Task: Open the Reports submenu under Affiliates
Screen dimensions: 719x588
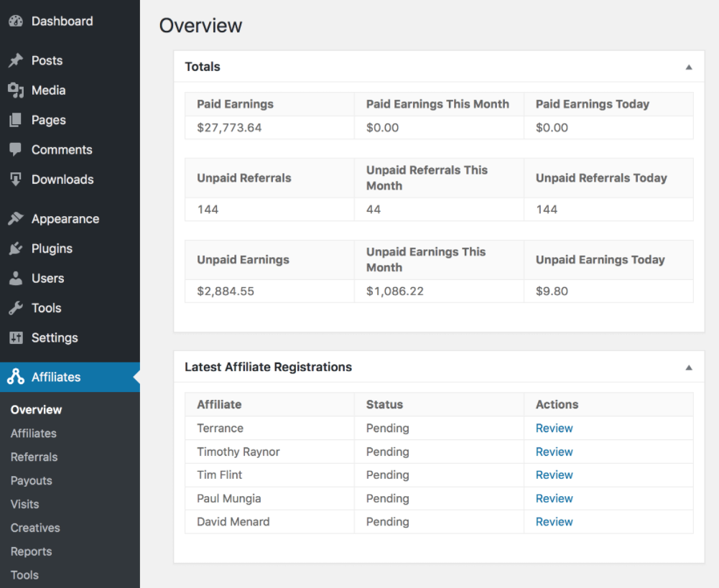Action: click(x=31, y=551)
